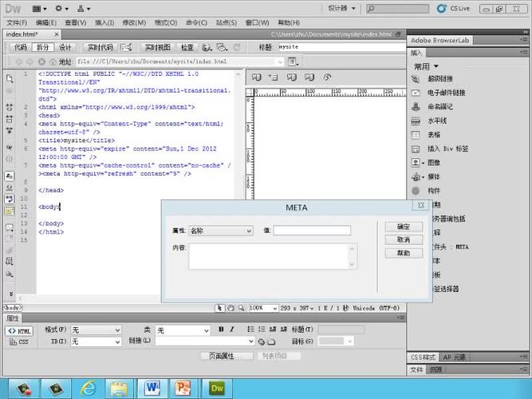Image resolution: width=532 pixels, height=399 pixels.
Task: Click the Bold (B) icon in properties
Action: pyautogui.click(x=221, y=330)
